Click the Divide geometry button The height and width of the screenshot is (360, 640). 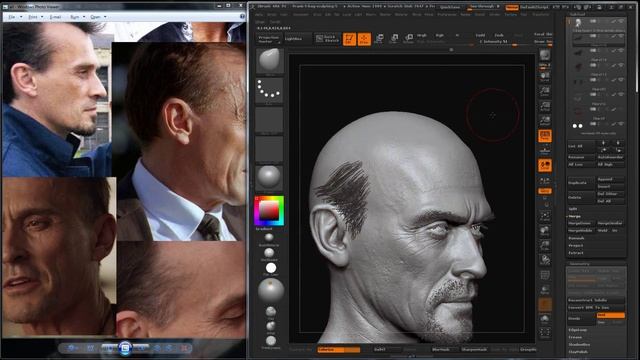tap(582, 318)
